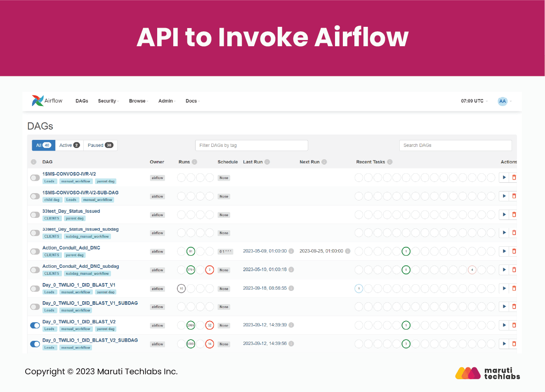Switch to the Paused 38 tab
This screenshot has height=392, width=545.
[x=100, y=145]
